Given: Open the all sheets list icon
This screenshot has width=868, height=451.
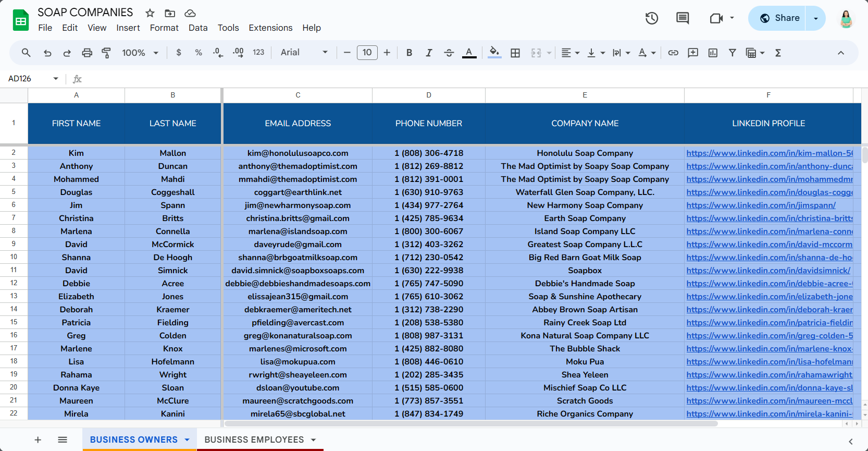Looking at the screenshot, I should tap(63, 440).
